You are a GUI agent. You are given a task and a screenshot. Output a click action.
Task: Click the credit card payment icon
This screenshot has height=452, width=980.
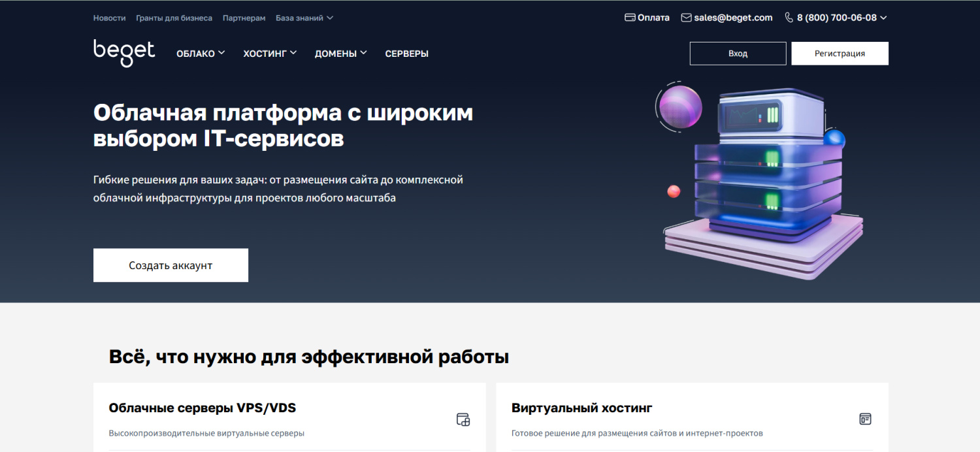pyautogui.click(x=630, y=18)
